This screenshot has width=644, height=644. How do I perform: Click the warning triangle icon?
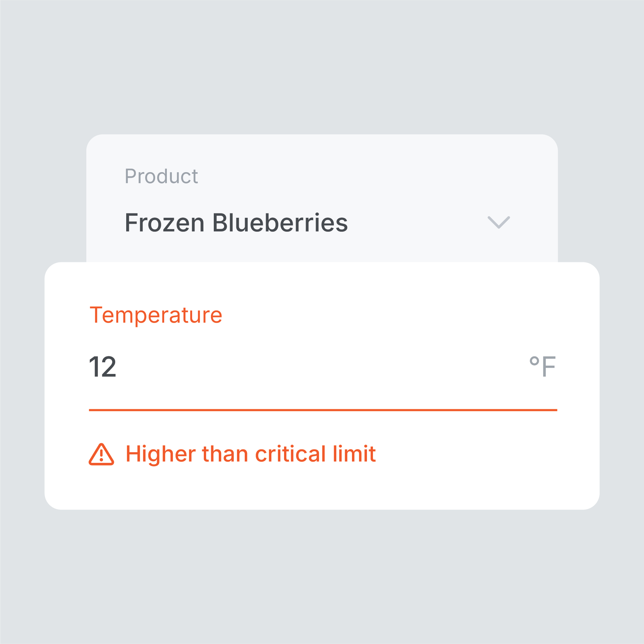pyautogui.click(x=101, y=454)
